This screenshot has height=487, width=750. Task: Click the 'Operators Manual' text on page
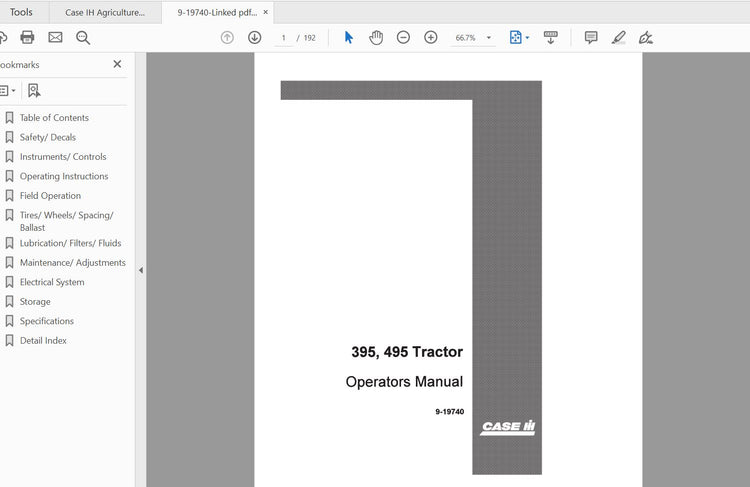pos(404,382)
